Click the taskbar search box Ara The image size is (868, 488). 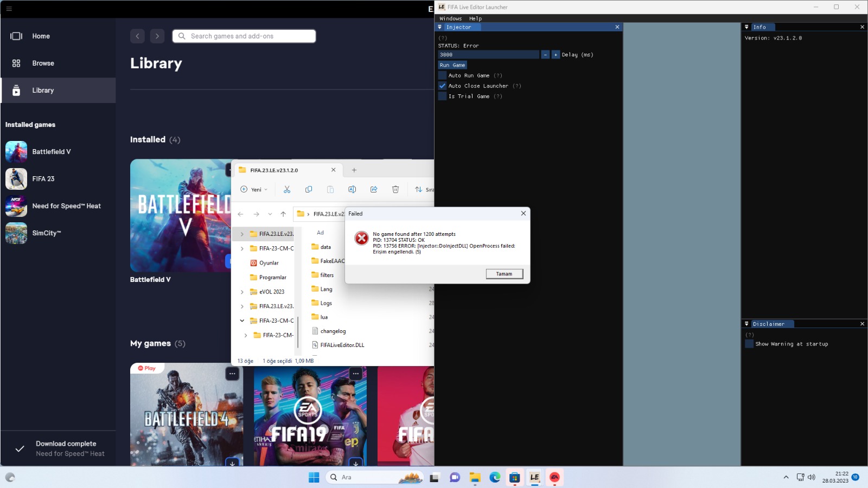(x=374, y=477)
